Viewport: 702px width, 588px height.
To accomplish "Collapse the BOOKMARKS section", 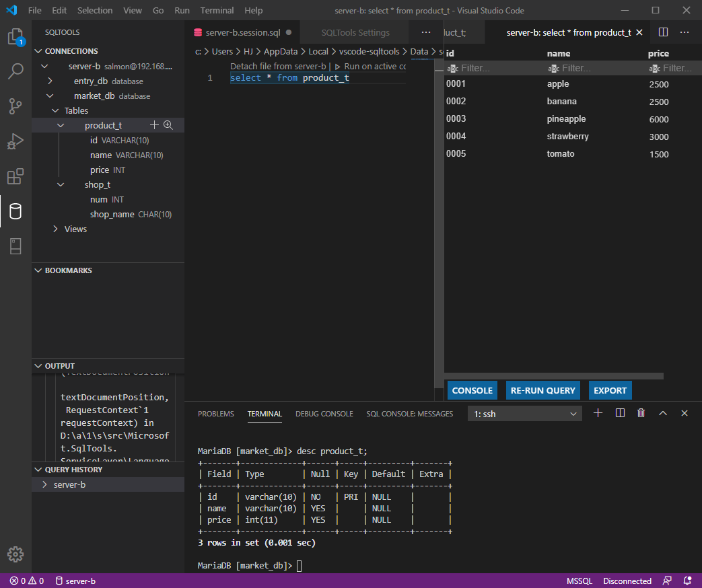I will click(38, 270).
